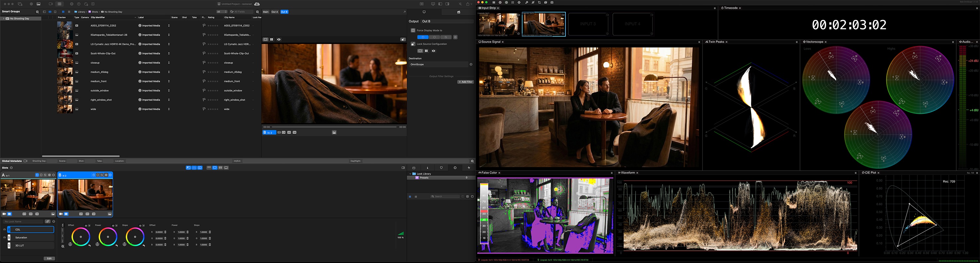This screenshot has height=263, width=980.
Task: Click the Edit button below nodes
Action: (49, 258)
